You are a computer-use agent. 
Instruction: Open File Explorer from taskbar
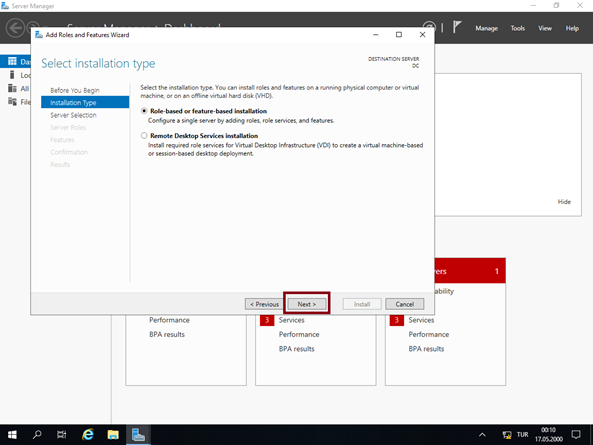point(113,435)
